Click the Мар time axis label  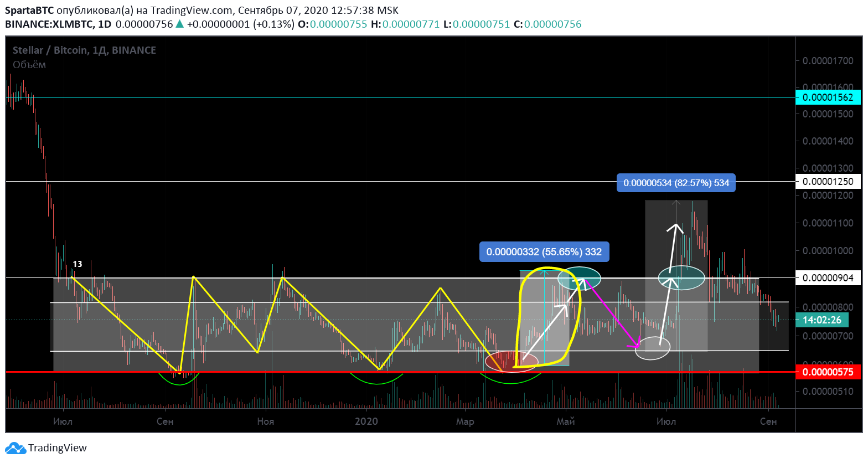(465, 421)
